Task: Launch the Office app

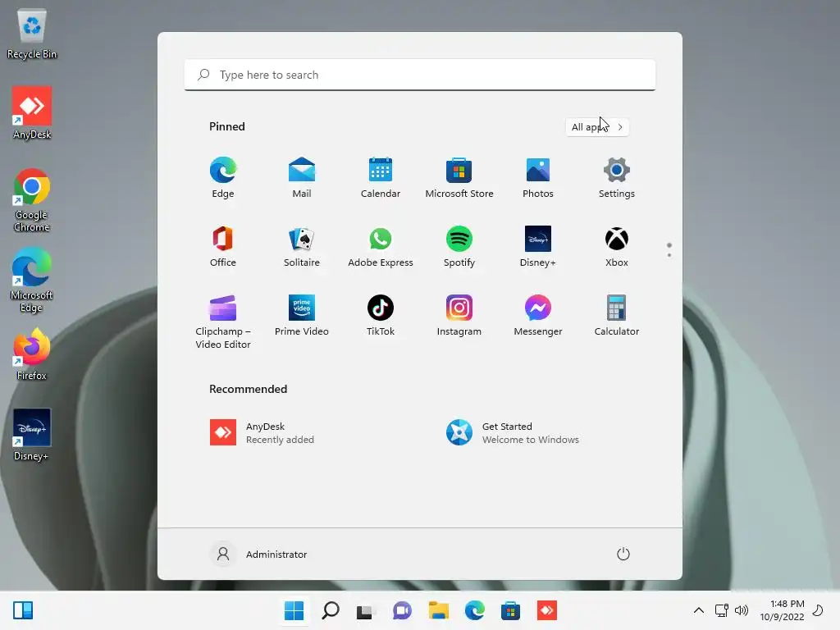Action: 223,246
